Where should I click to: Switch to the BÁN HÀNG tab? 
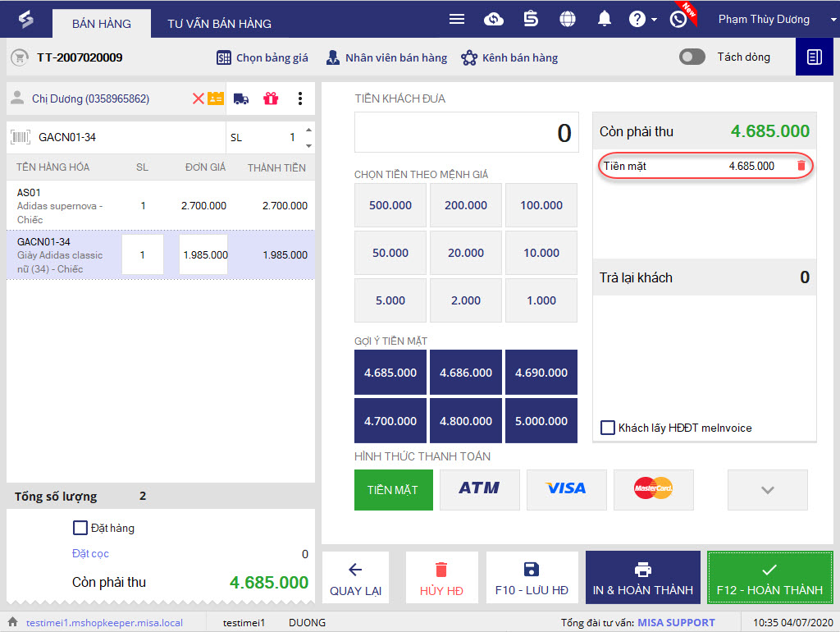101,24
